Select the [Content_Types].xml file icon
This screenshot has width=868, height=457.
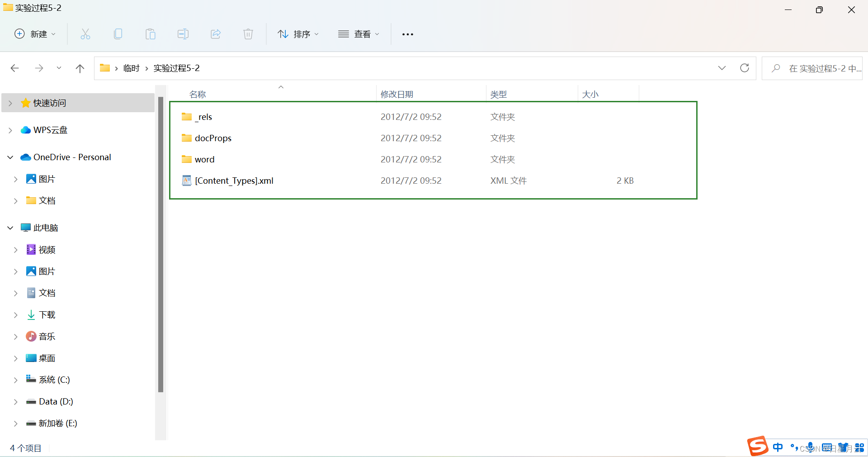187,181
